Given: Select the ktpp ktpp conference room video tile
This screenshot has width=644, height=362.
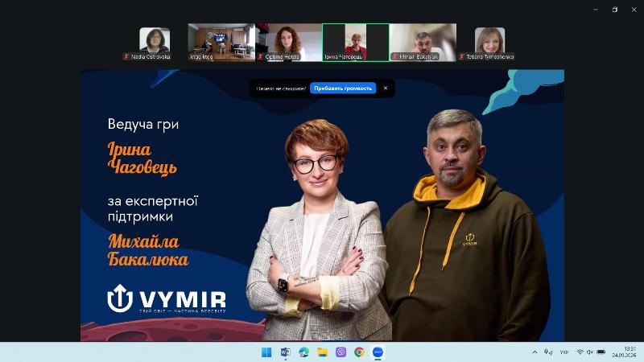Looking at the screenshot, I should point(221,43).
